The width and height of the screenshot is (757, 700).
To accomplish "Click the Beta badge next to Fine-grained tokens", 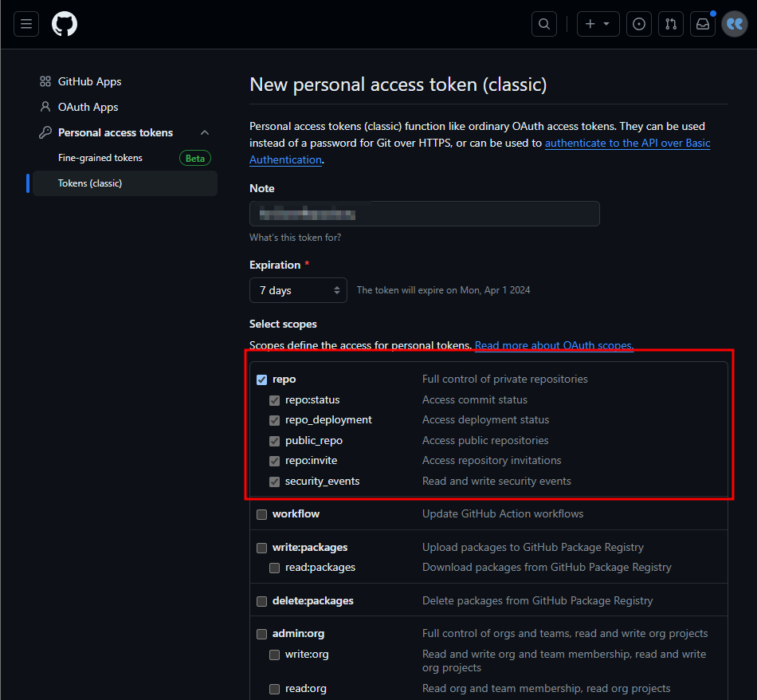I will (195, 158).
